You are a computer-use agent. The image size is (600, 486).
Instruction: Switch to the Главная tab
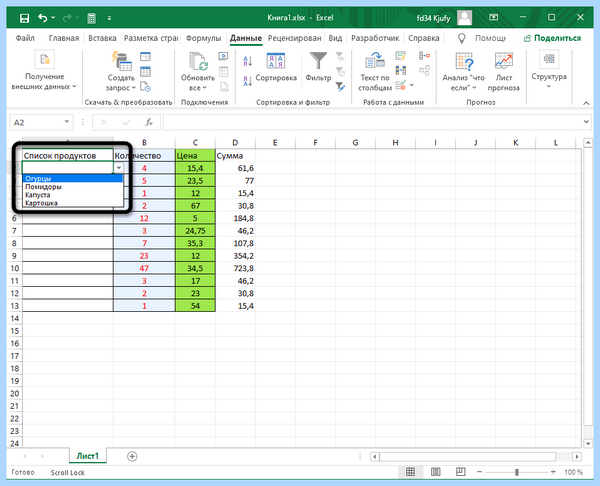(64, 38)
